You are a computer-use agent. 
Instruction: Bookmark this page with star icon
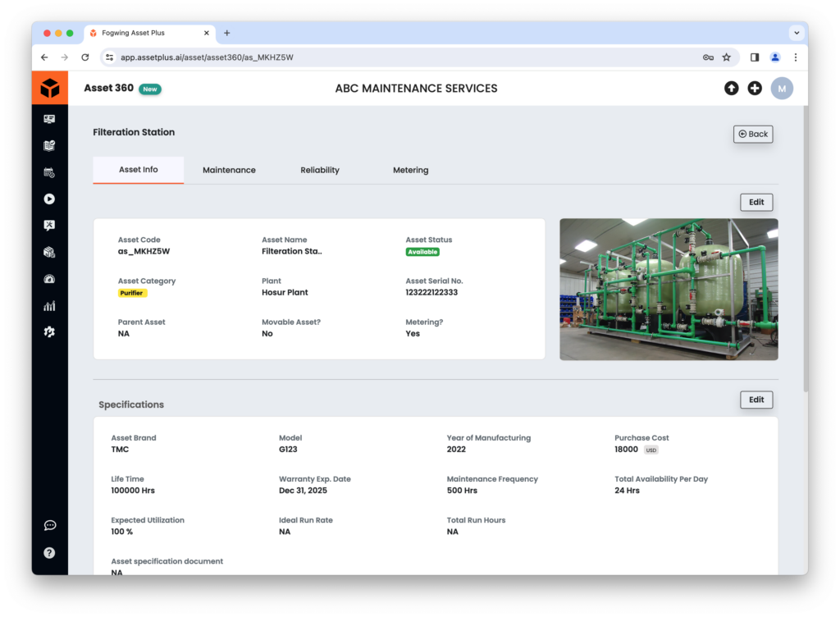727,57
